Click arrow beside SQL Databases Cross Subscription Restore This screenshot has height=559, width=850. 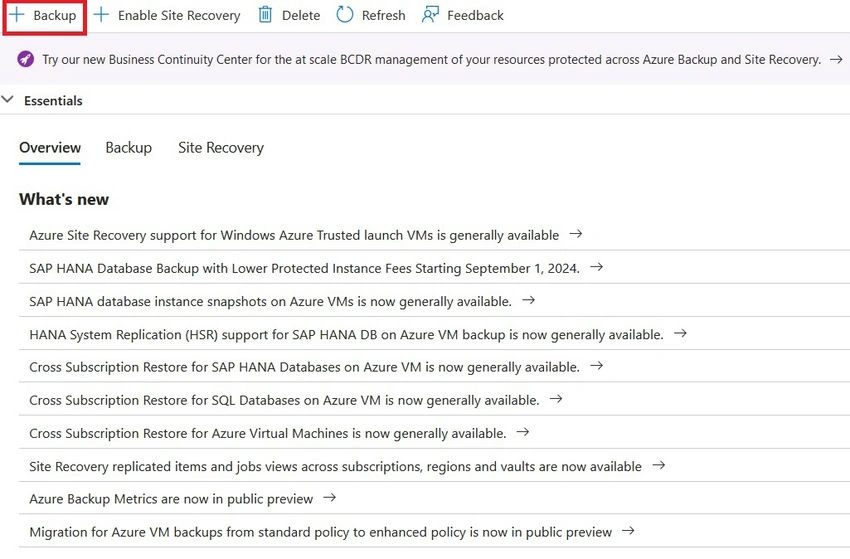click(x=556, y=399)
